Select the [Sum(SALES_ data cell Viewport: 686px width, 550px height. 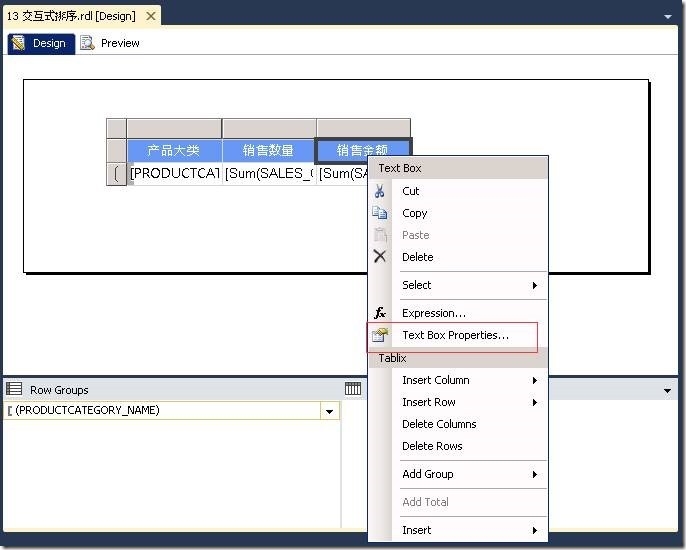point(269,173)
